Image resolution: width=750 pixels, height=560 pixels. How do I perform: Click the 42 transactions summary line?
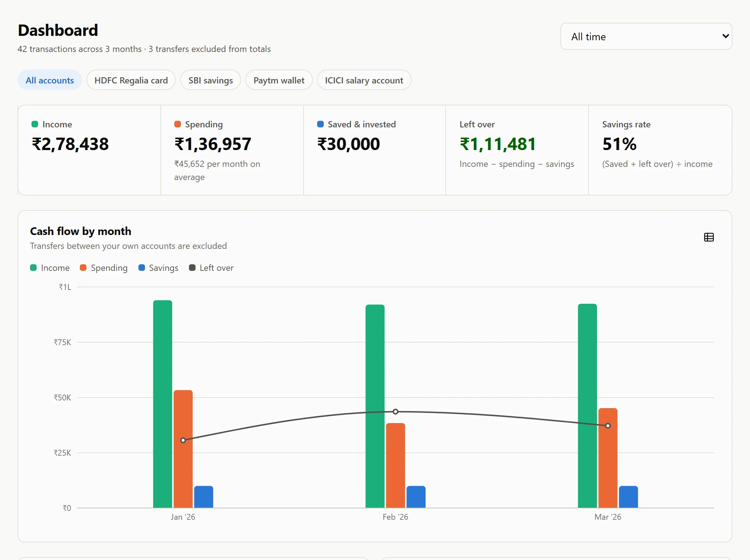click(144, 49)
